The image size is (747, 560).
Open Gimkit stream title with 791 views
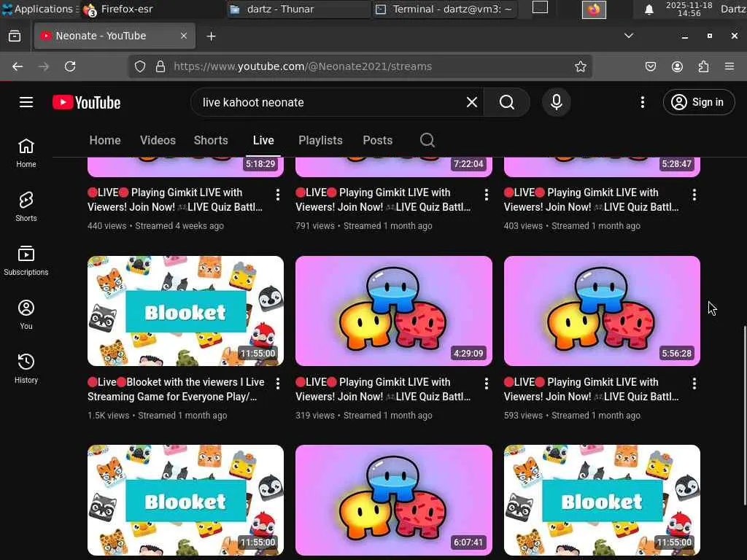click(x=383, y=200)
